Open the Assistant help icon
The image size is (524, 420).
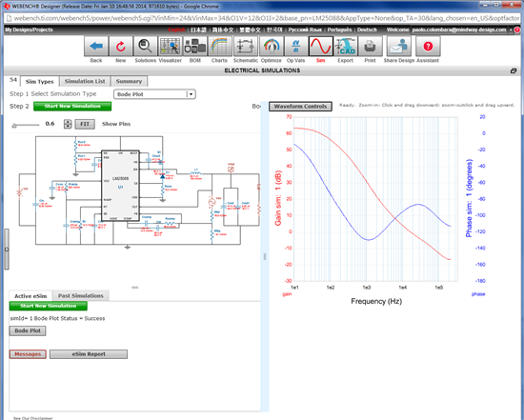428,47
